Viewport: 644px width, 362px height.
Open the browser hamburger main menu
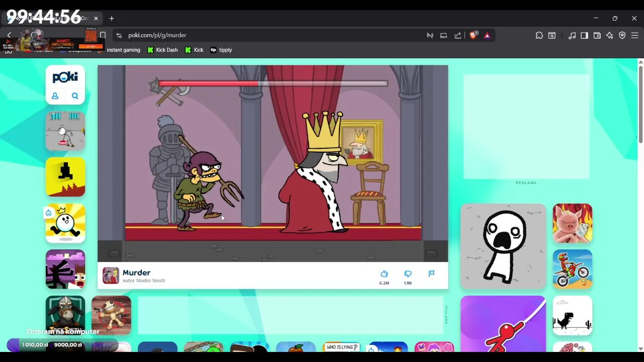[x=635, y=35]
